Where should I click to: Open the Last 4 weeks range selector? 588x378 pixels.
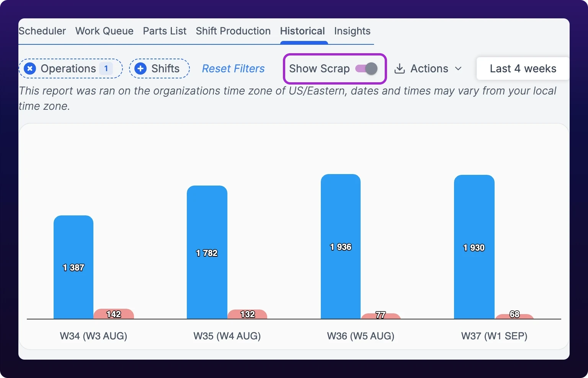pos(523,68)
